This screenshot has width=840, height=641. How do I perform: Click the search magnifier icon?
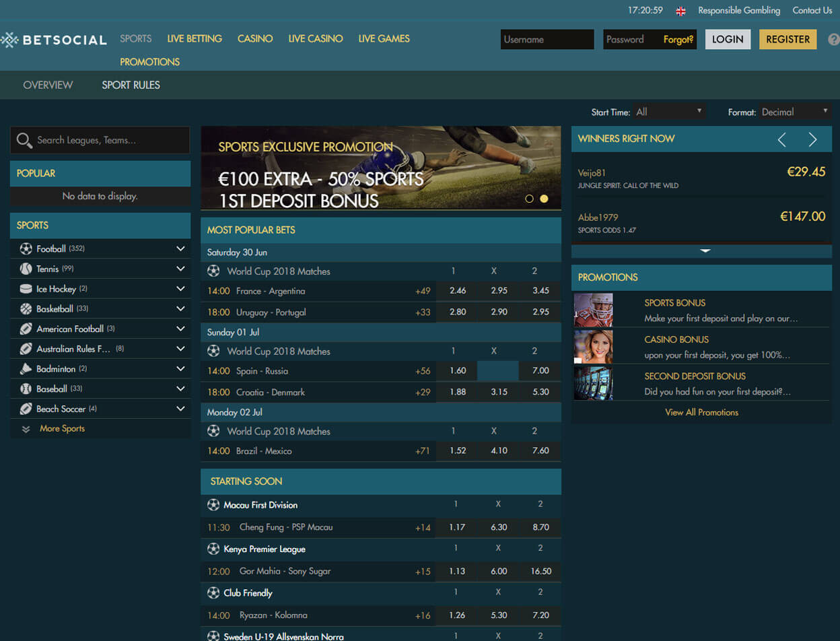pyautogui.click(x=24, y=140)
